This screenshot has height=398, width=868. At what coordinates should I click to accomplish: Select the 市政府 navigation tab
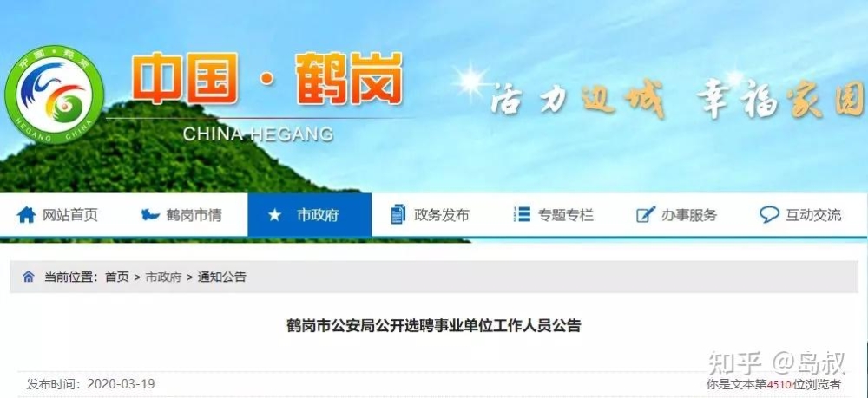pos(310,215)
